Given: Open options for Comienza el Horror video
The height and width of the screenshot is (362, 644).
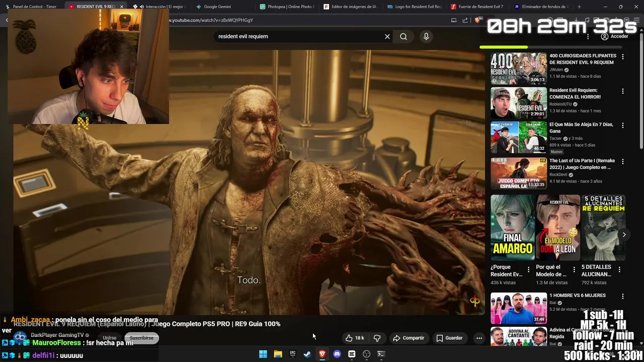Looking at the screenshot, I should [623, 91].
